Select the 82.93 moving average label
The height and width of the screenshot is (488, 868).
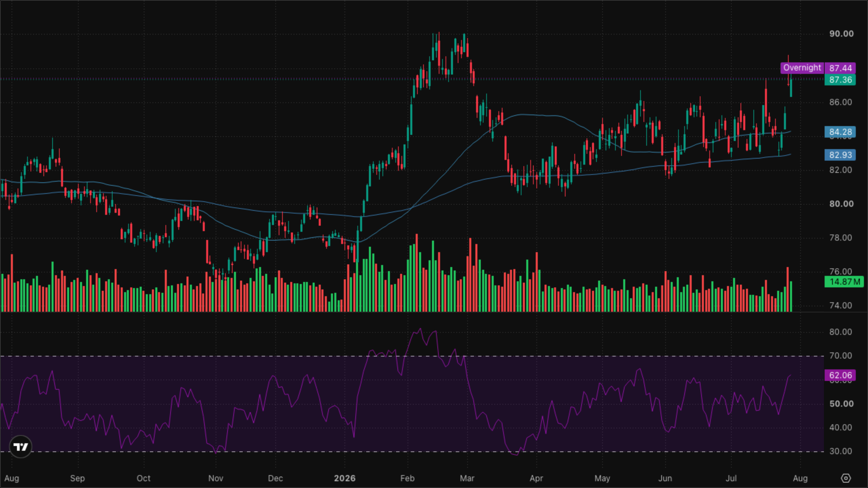[840, 155]
